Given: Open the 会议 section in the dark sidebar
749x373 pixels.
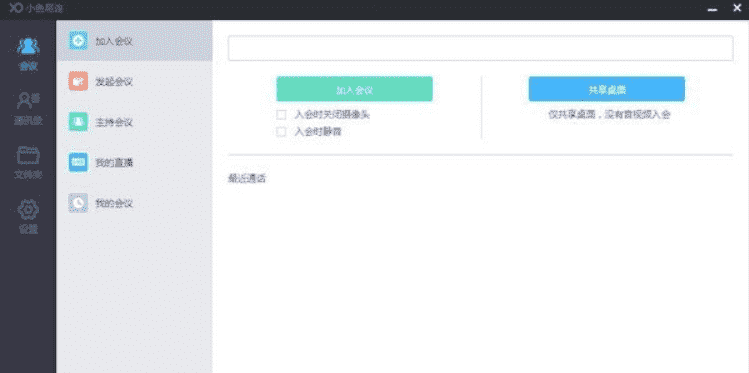Looking at the screenshot, I should click(28, 53).
